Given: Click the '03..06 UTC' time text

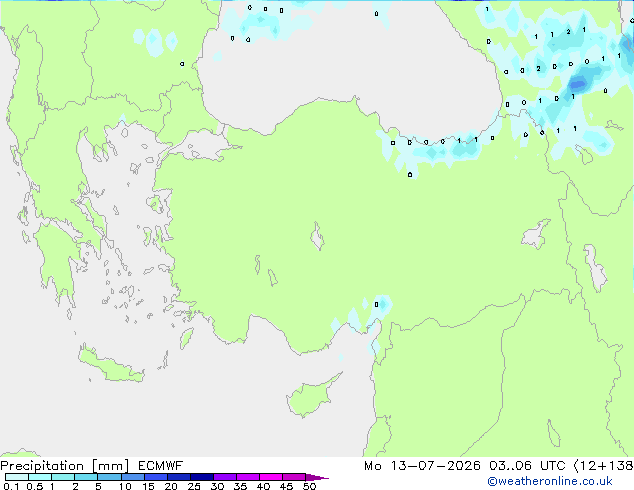Looking at the screenshot, I should [x=527, y=466].
